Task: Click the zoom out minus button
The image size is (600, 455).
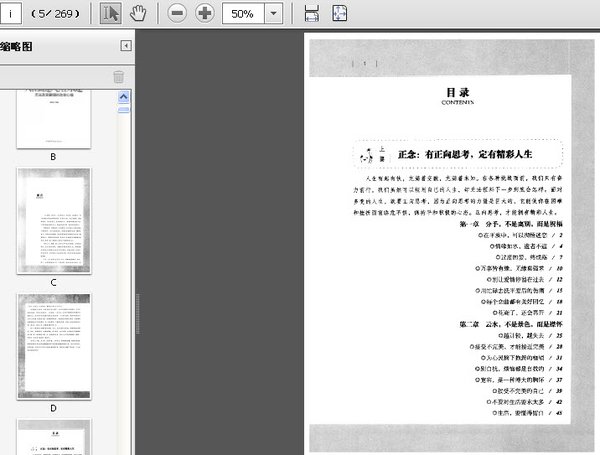Action: (176, 14)
